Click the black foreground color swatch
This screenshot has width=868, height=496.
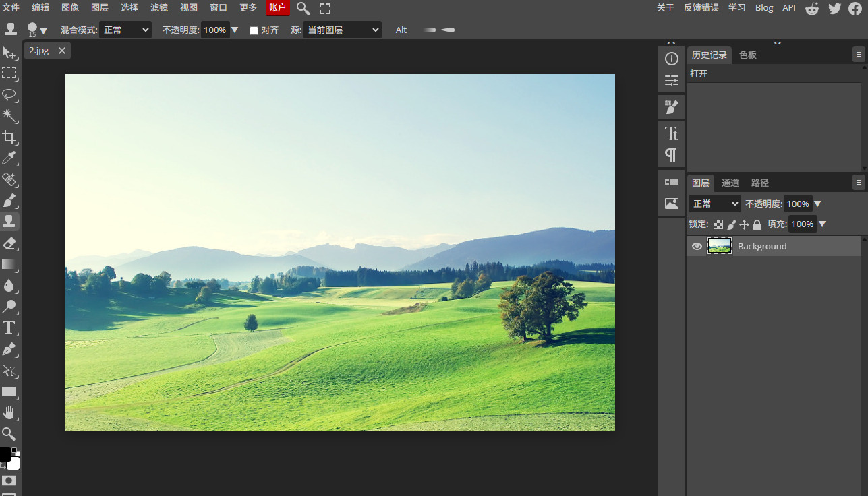pos(5,455)
